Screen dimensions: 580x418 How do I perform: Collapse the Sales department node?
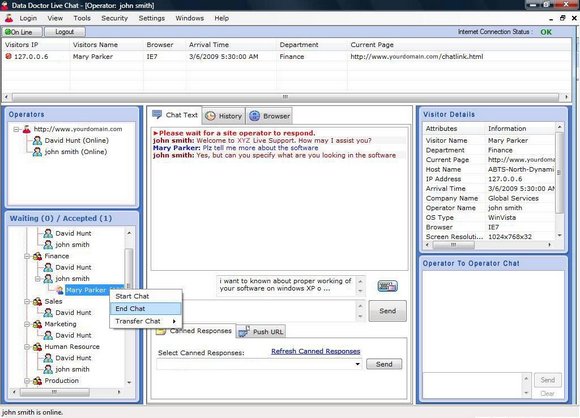click(27, 301)
